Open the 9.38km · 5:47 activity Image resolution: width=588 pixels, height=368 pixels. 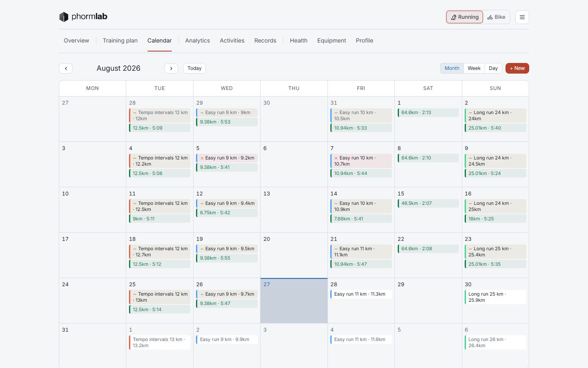[x=227, y=303]
